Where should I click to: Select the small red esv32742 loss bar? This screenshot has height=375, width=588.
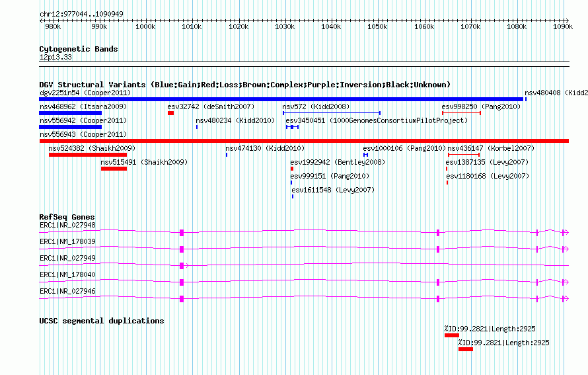tap(170, 113)
